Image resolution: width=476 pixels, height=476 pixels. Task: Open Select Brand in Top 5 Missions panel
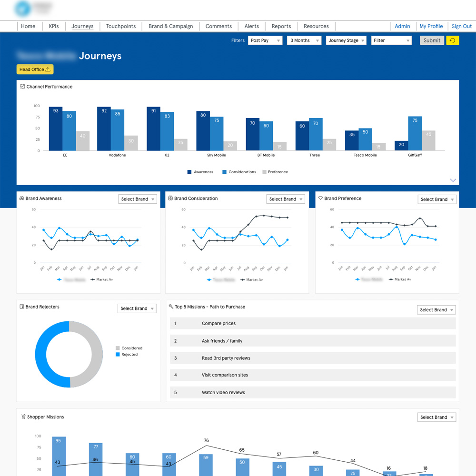[436, 310]
